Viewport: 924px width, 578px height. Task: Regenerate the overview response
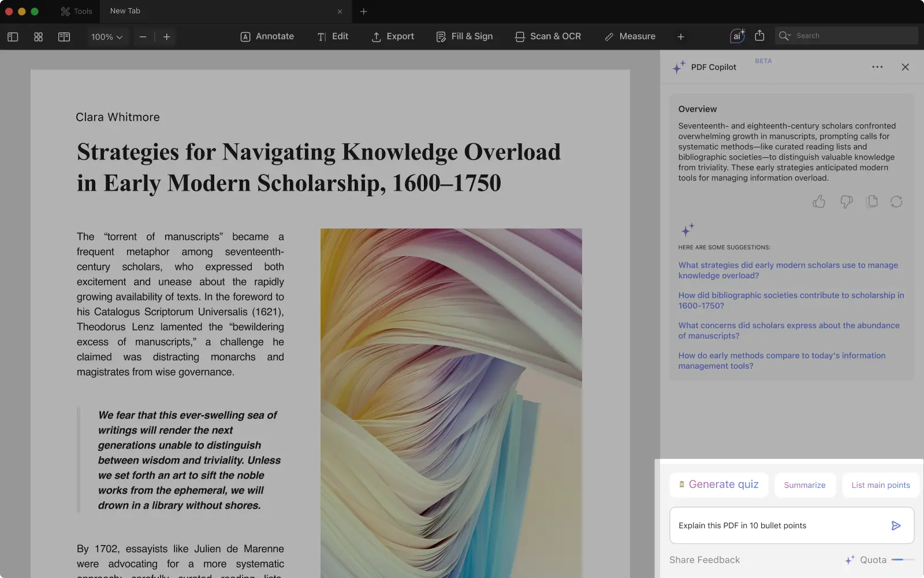click(896, 202)
